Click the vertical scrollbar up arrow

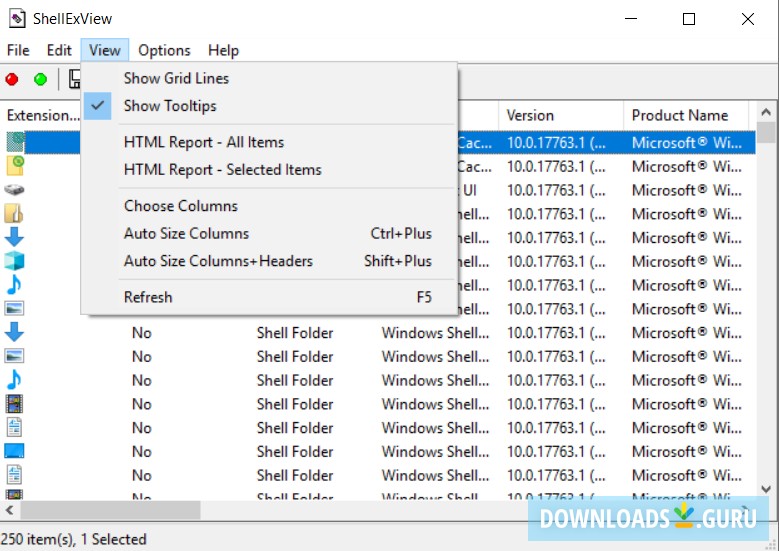point(766,112)
